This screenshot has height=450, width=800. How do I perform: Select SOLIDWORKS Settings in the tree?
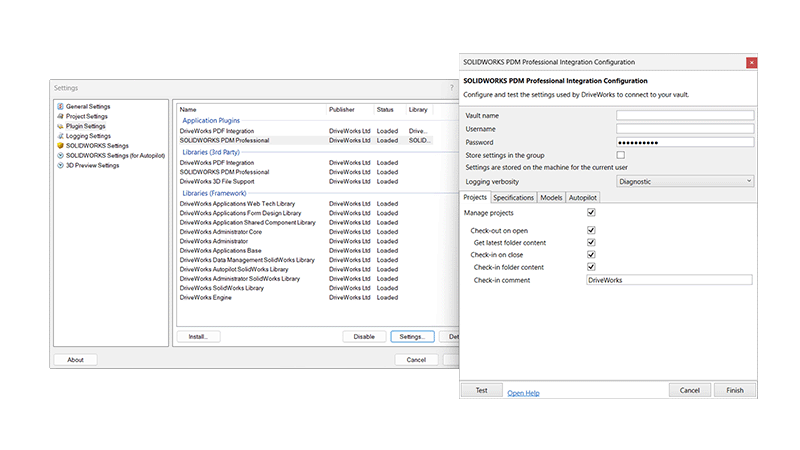[97, 145]
